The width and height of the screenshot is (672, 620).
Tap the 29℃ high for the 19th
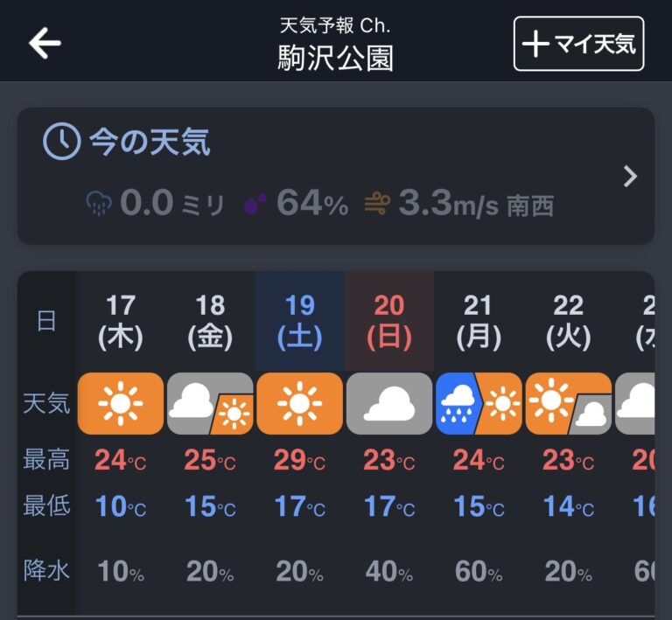299,460
